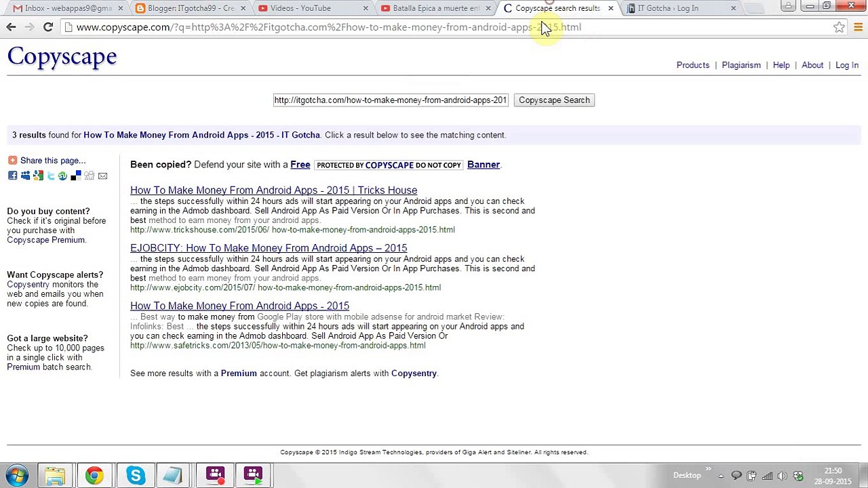Screen dimensions: 868x488
Task: Bookmark this page with the star icon
Action: 840,27
